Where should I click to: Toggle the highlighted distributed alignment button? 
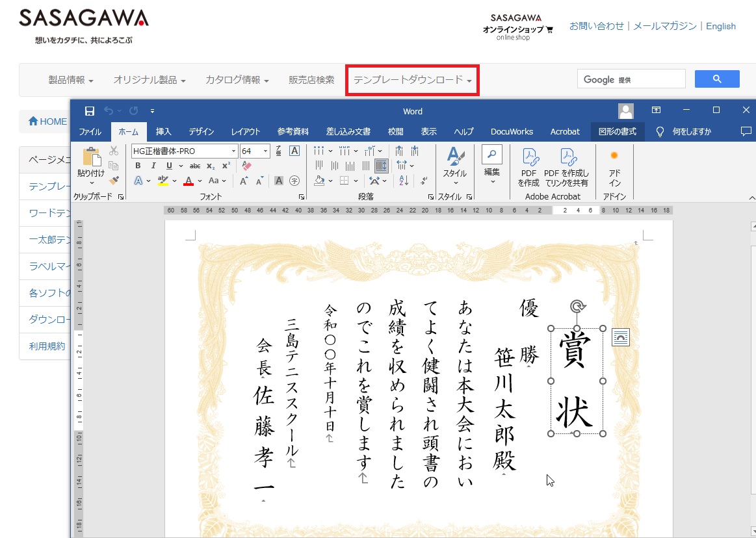coord(382,166)
